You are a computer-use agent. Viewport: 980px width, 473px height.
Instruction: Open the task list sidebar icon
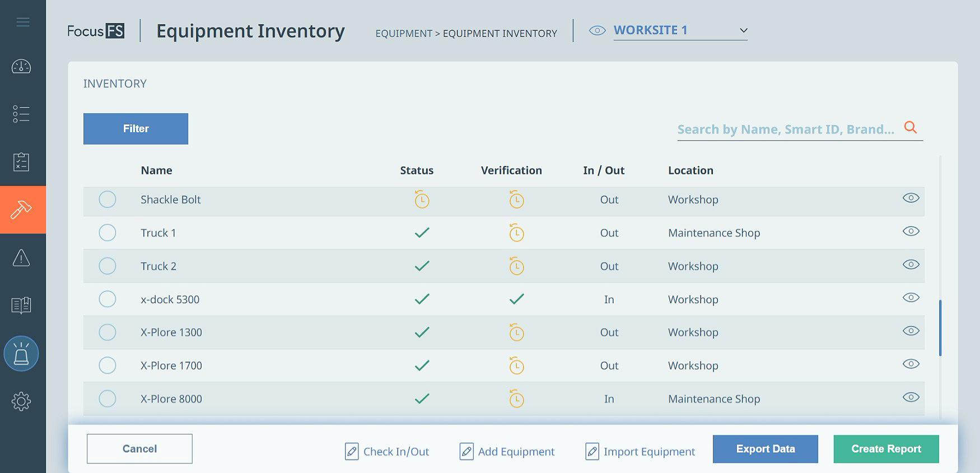coord(21,114)
